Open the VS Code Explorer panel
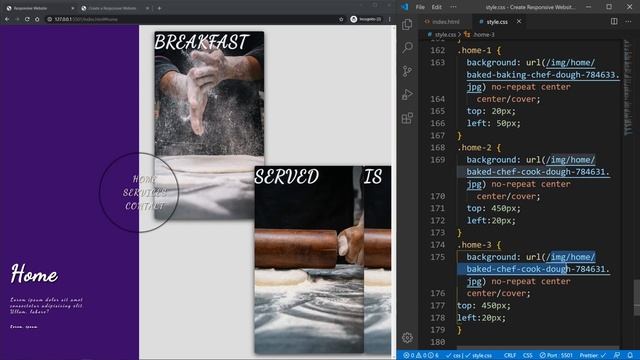Image resolution: width=640 pixels, height=360 pixels. pos(407,24)
